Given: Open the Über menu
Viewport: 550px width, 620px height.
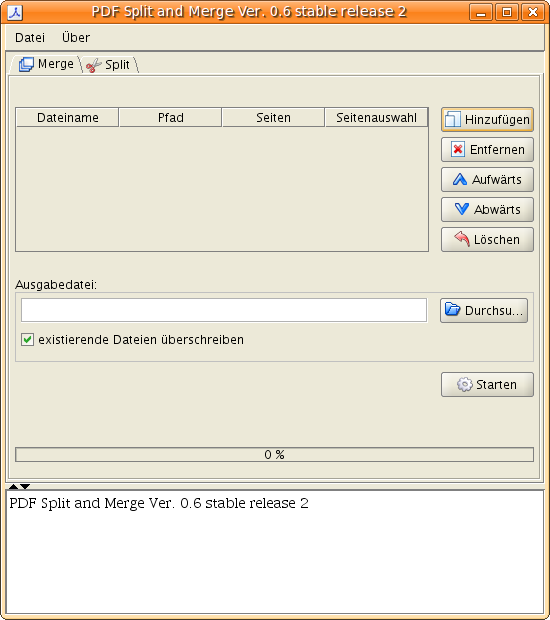Looking at the screenshot, I should pos(76,38).
